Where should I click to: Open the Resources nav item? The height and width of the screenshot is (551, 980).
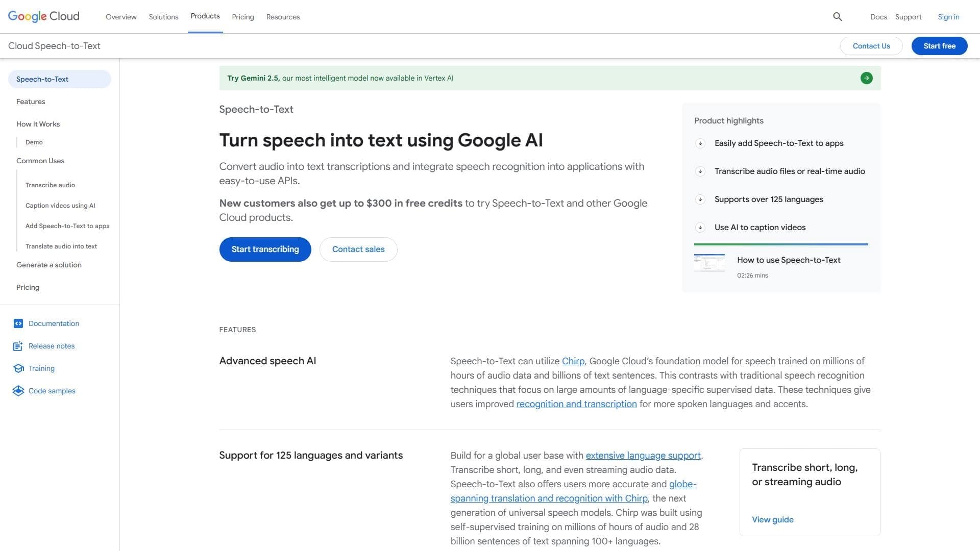[x=283, y=17]
